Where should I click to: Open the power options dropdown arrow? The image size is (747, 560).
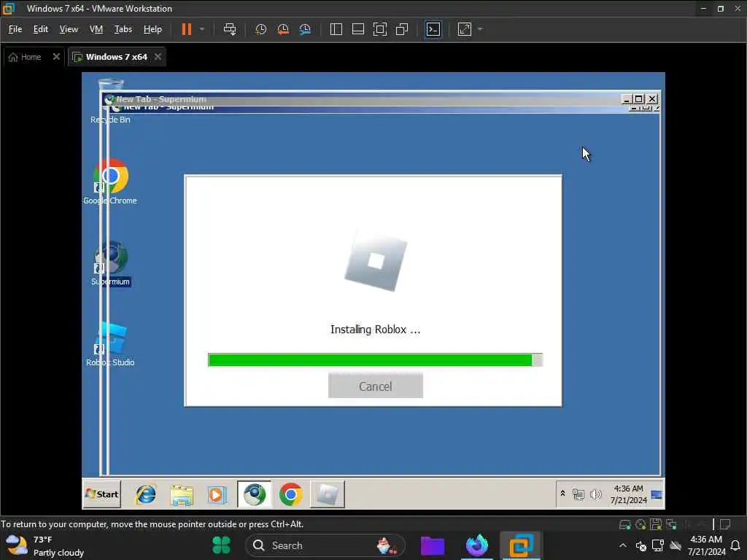tap(202, 29)
